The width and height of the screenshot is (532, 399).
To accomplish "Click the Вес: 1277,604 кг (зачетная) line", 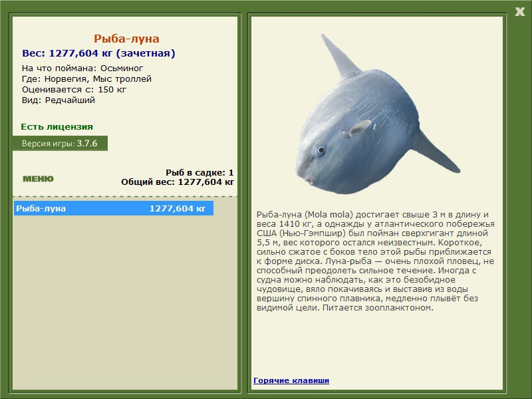I will 98,53.
